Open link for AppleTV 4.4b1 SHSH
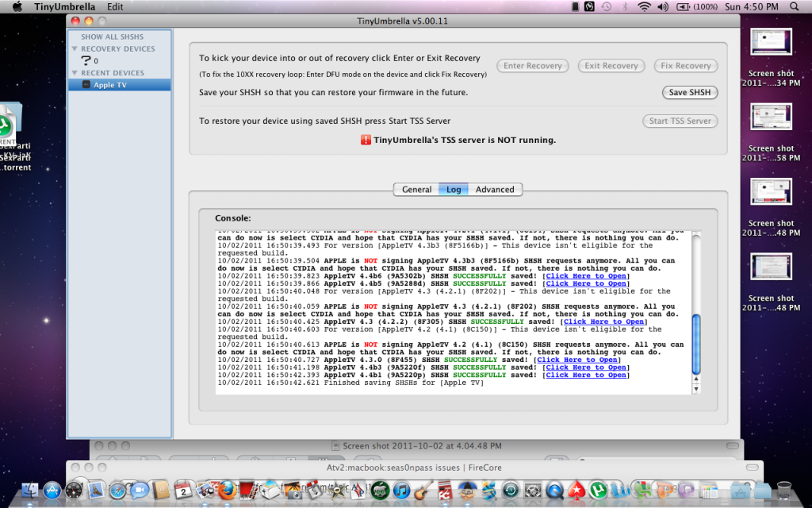 click(586, 375)
